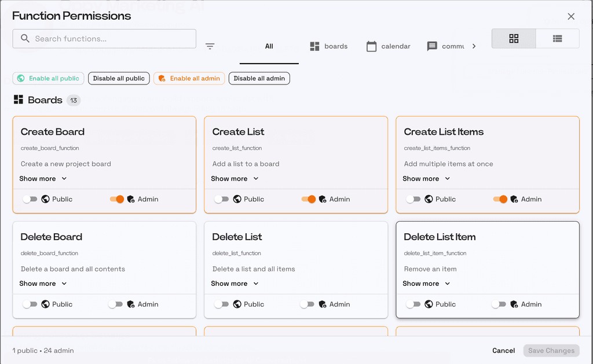Click the admin shield icon on Create Board

coord(131,199)
